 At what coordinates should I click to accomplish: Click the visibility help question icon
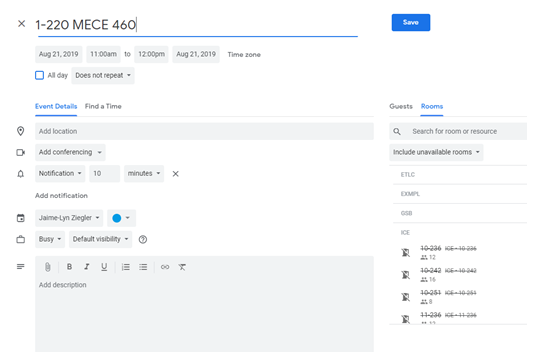[143, 240]
